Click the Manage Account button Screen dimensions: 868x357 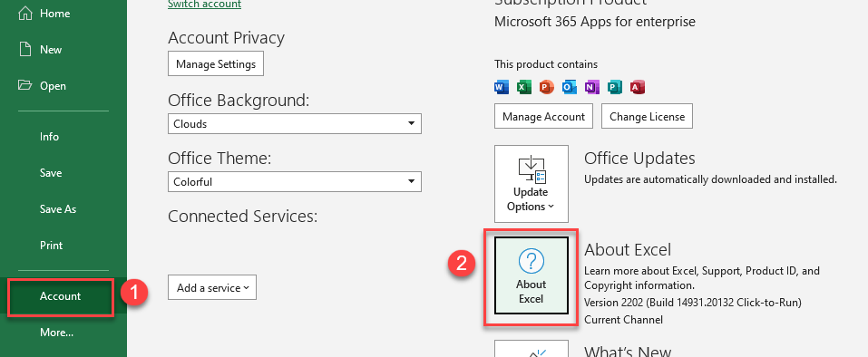point(543,117)
